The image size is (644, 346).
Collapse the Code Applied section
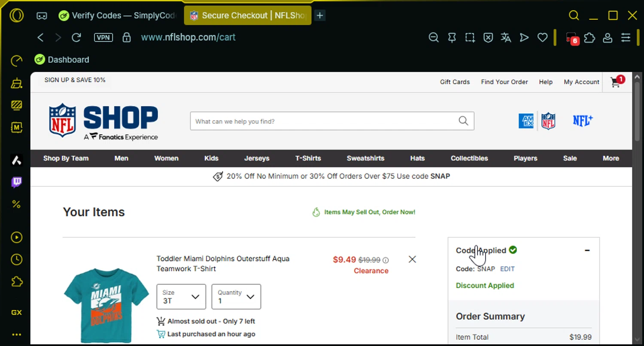[x=587, y=250]
